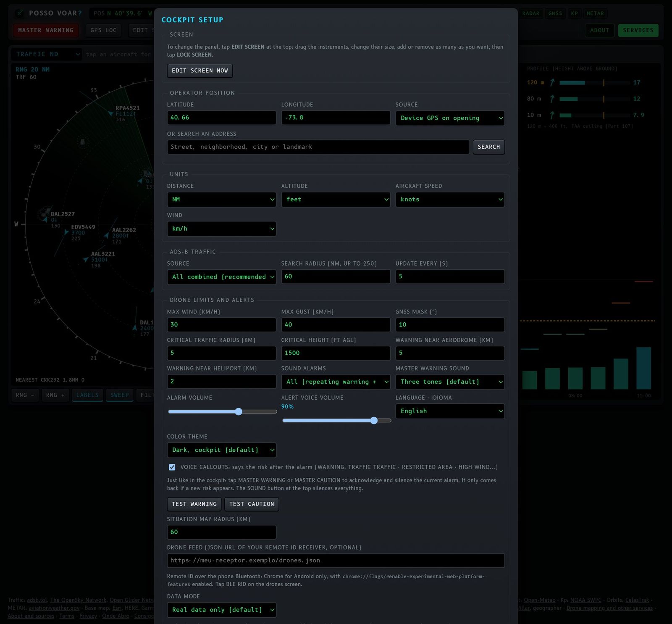Open the operator position Source dropdown

[450, 118]
